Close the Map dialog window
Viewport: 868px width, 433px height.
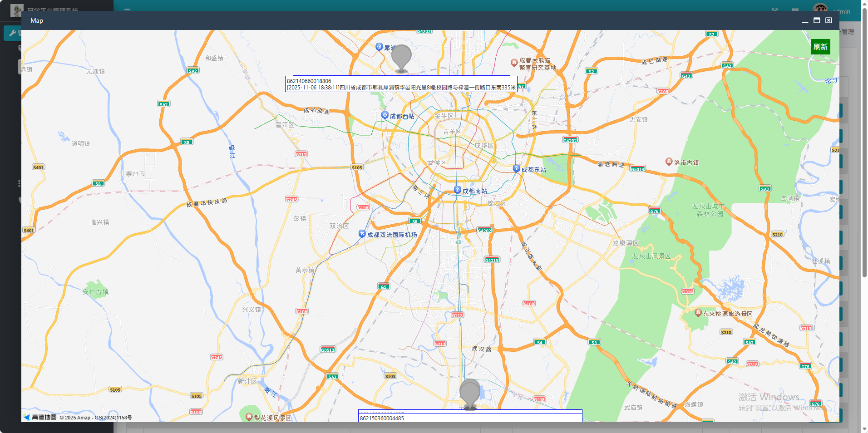829,20
